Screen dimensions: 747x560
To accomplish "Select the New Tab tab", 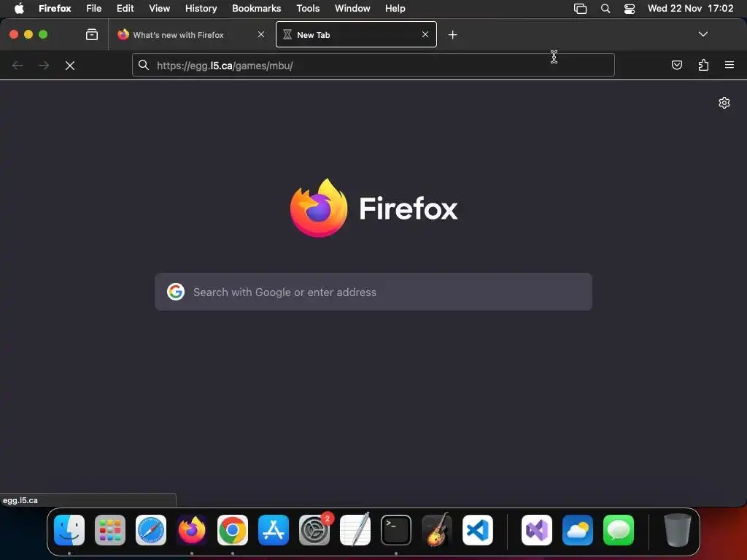I will pos(356,34).
